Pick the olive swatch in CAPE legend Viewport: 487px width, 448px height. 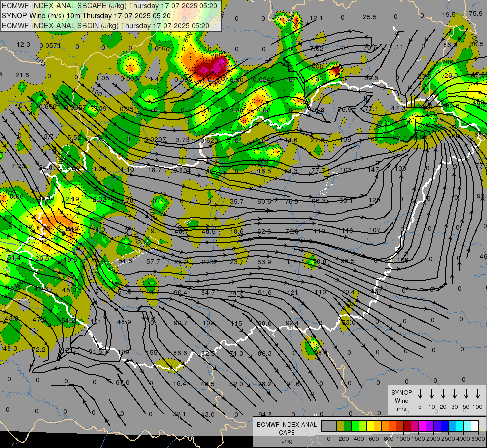pyautogui.click(x=340, y=426)
